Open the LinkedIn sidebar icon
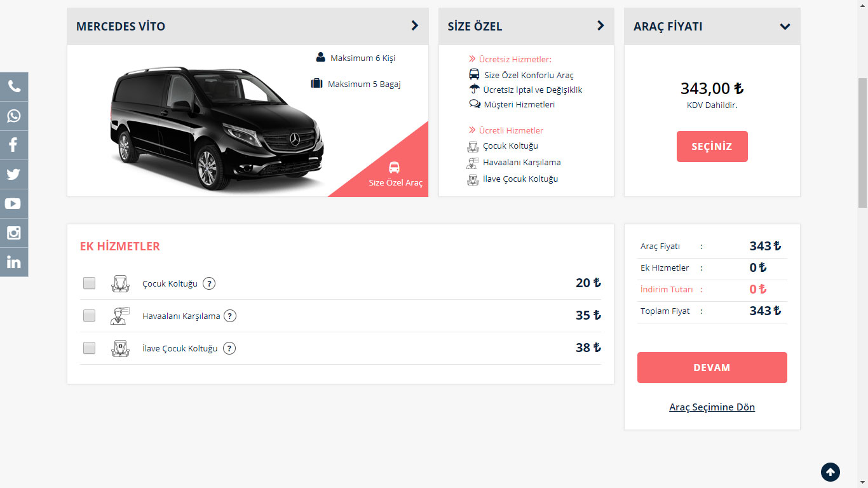 (x=14, y=262)
